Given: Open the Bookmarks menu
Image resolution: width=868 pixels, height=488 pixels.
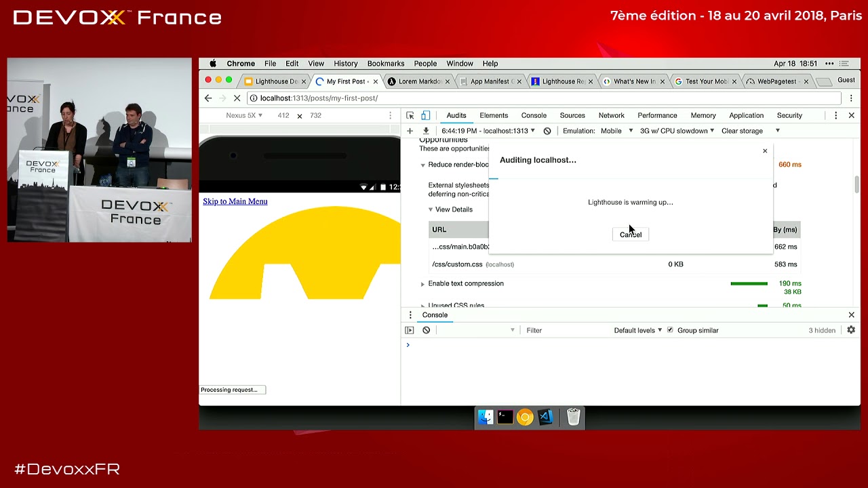Looking at the screenshot, I should pos(386,64).
